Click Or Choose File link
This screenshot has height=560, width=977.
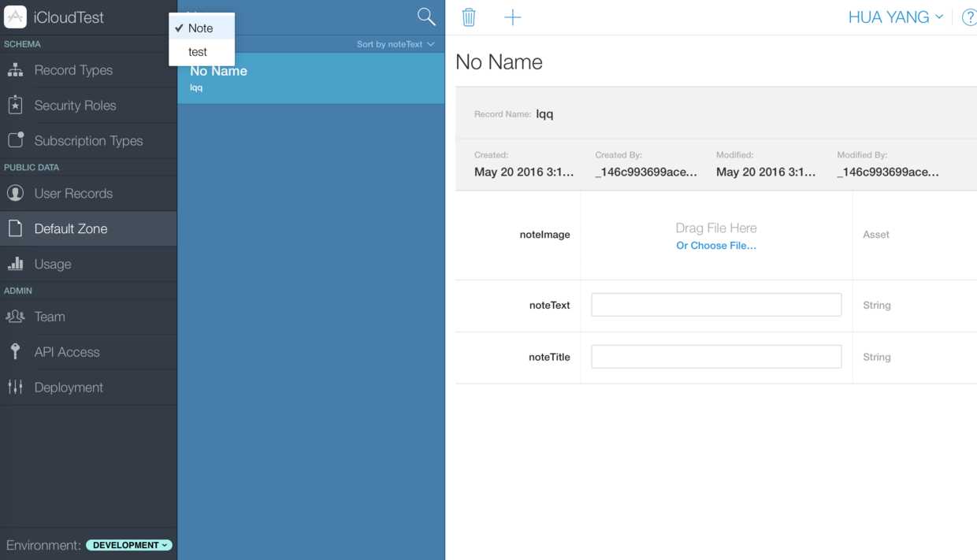[x=715, y=246]
